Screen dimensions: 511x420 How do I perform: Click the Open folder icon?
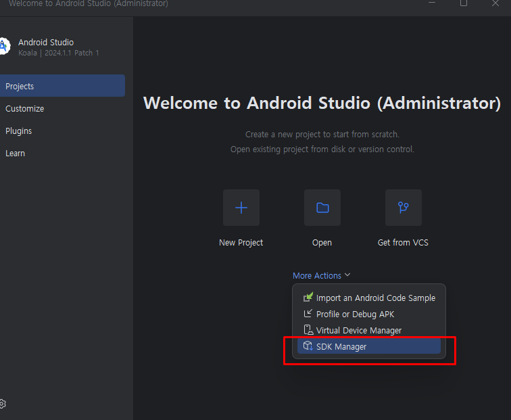pos(322,208)
